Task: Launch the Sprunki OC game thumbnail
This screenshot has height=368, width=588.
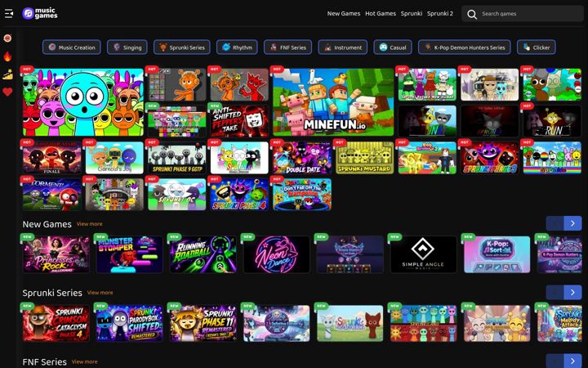Action: (177, 194)
